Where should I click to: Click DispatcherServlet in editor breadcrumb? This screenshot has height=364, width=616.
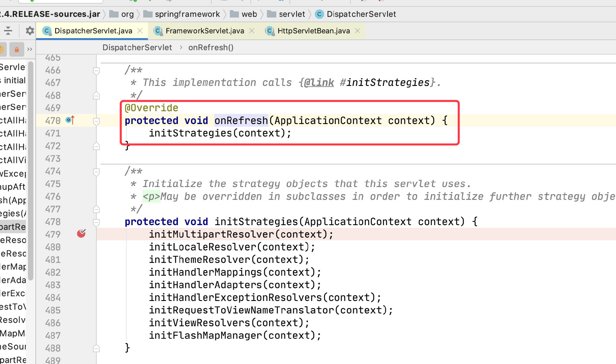137,48
